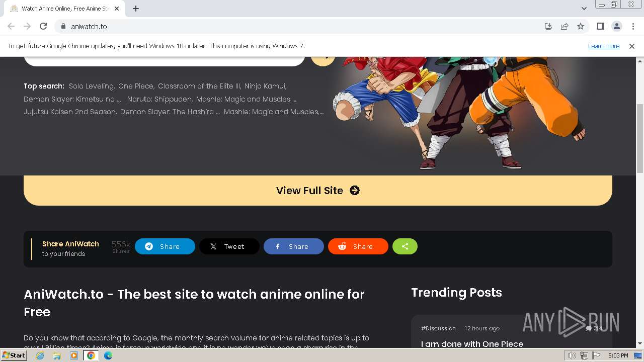The height and width of the screenshot is (362, 644).
Task: Open the install app icon in address bar
Action: (548, 26)
